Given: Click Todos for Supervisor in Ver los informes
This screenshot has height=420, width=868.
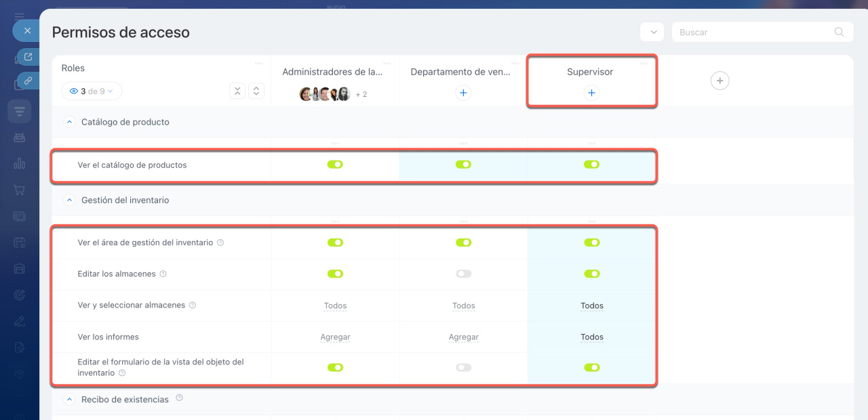Looking at the screenshot, I should (591, 337).
